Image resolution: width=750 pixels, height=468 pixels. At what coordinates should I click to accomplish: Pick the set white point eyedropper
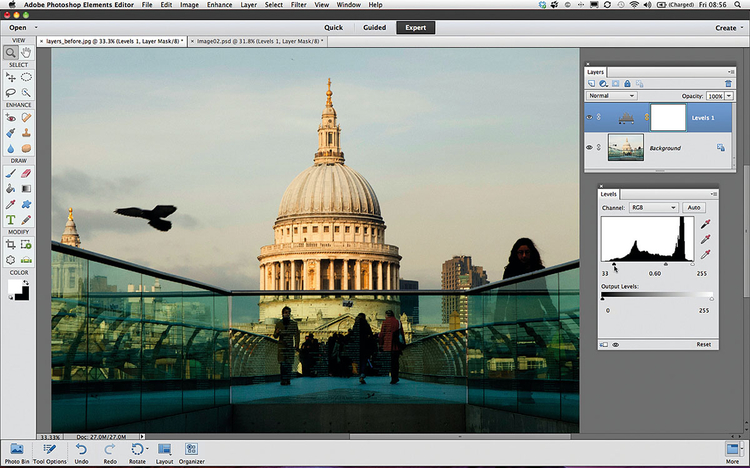[x=706, y=254]
